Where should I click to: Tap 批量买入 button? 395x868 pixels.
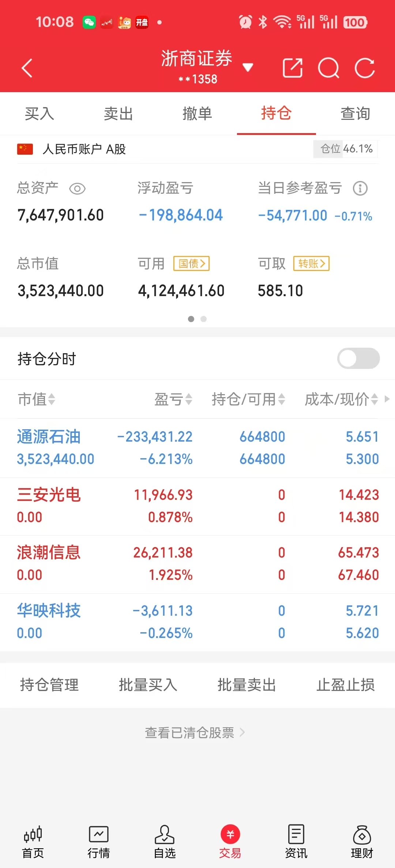148,685
